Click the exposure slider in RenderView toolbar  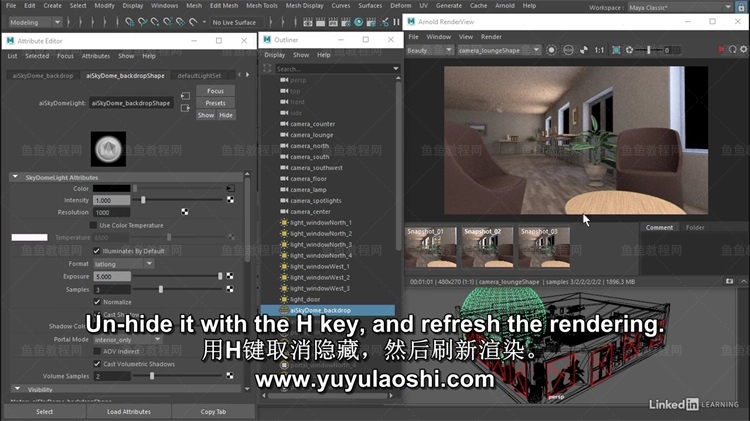click(x=649, y=50)
